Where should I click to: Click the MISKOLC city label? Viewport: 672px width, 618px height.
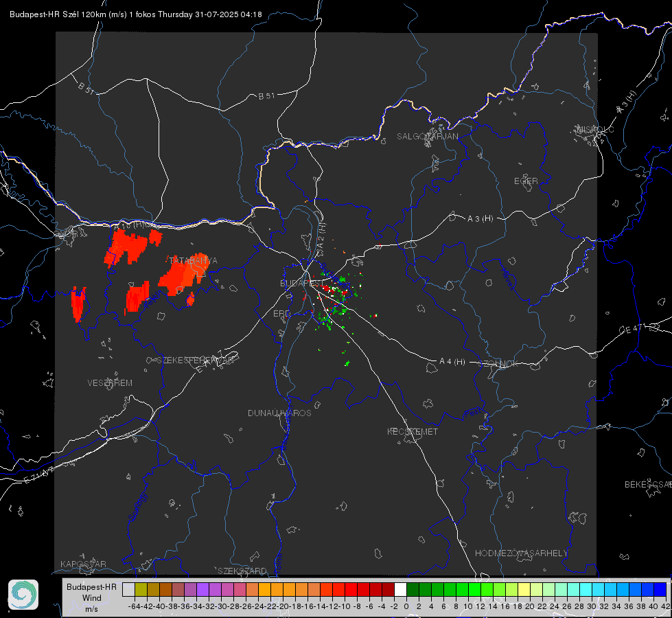595,130
